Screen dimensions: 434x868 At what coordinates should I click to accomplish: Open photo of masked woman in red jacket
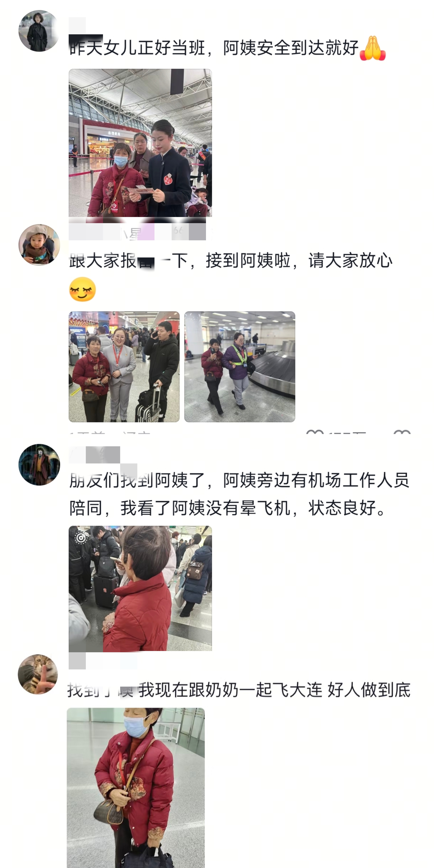[135, 788]
